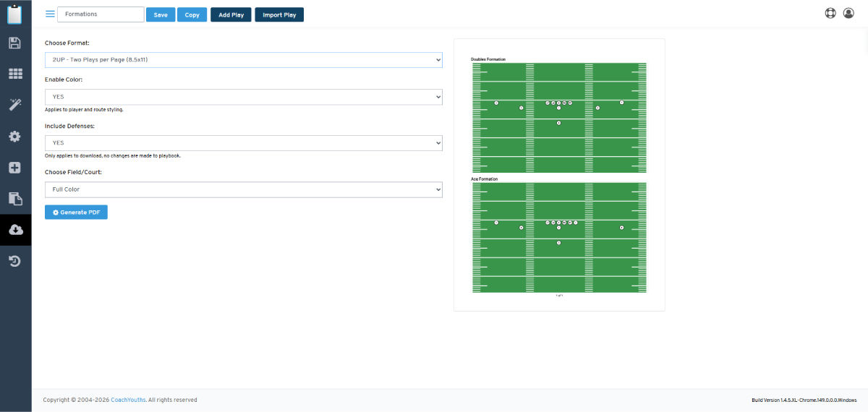Click the 'Doubles Formation' title text
Image resolution: width=868 pixels, height=412 pixels.
click(488, 59)
